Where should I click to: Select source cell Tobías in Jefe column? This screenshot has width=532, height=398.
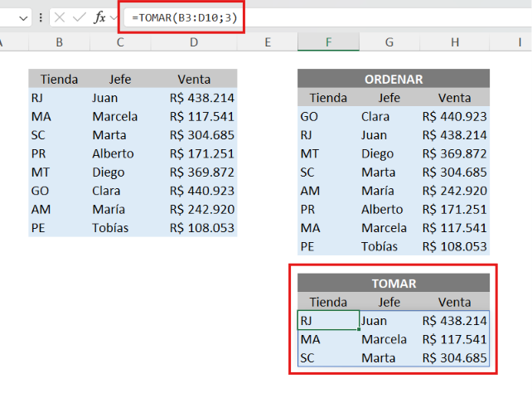point(120,227)
